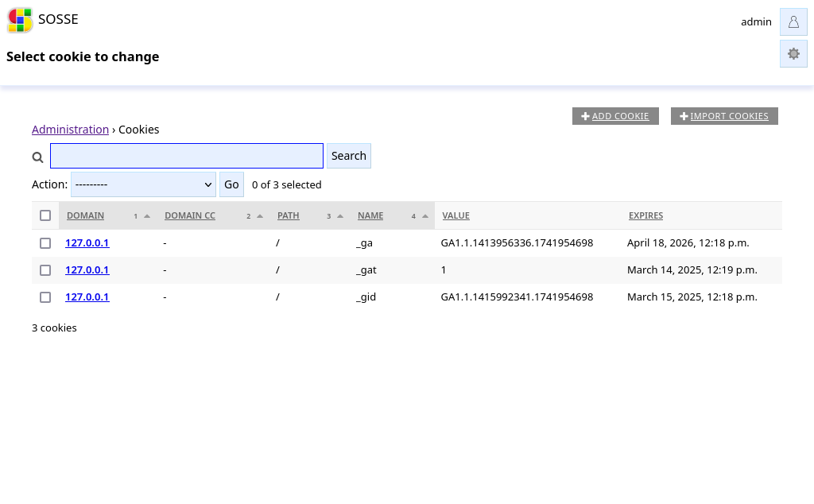Screen dimensions: 814x504
Task: Open Administration breadcrumb link
Action: pos(70,130)
